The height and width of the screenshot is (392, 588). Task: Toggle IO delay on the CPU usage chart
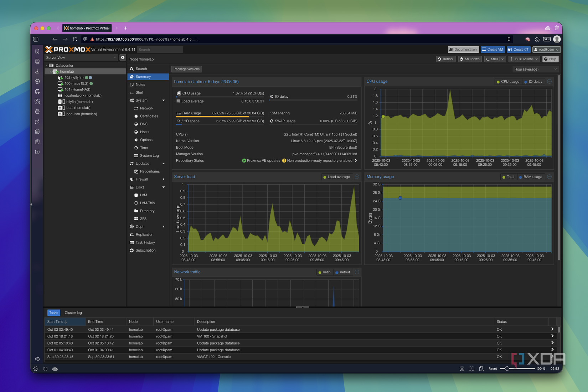[x=533, y=81]
